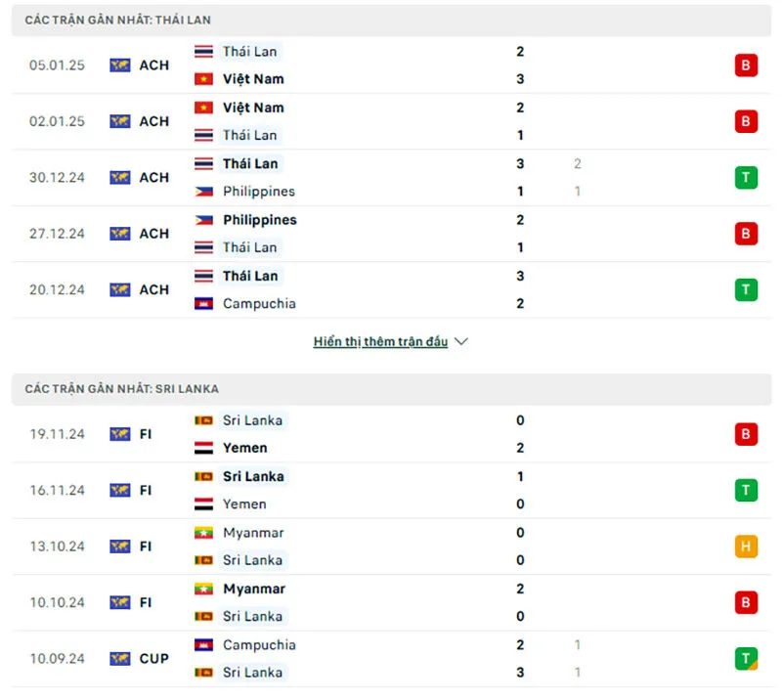Toggle the yellow H draw badge for Myanmar match
This screenshot has height=700, width=782.
pyautogui.click(x=745, y=547)
